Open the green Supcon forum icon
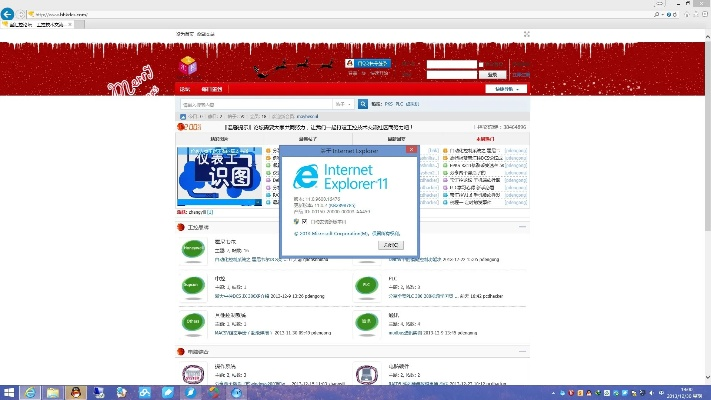 (193, 285)
